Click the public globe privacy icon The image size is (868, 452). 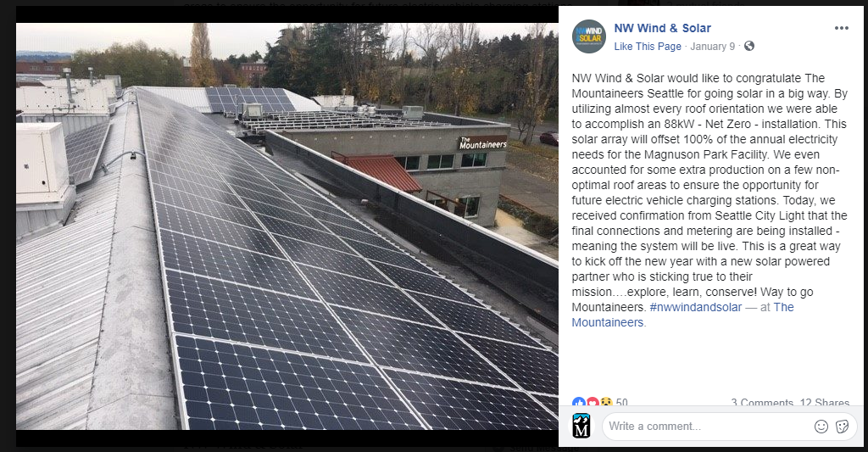tap(748, 46)
